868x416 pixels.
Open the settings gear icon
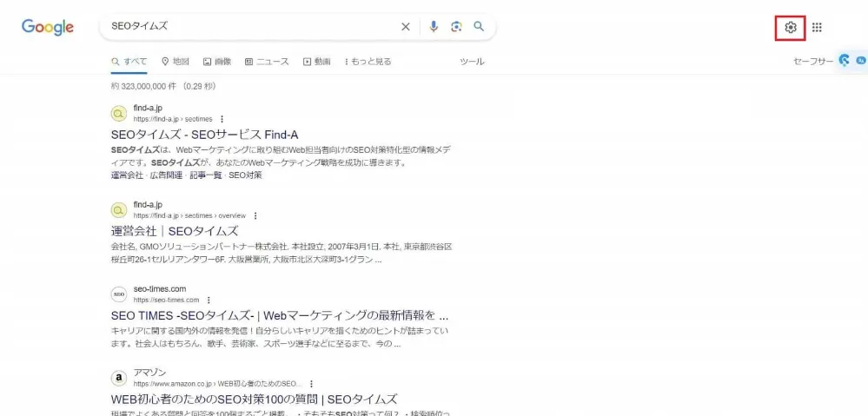pos(791,27)
